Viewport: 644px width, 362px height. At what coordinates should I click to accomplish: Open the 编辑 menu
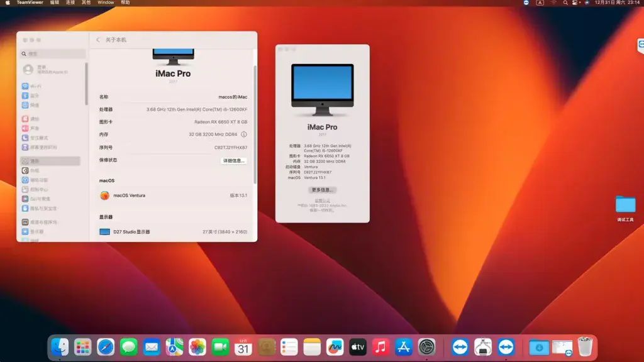coord(55,3)
